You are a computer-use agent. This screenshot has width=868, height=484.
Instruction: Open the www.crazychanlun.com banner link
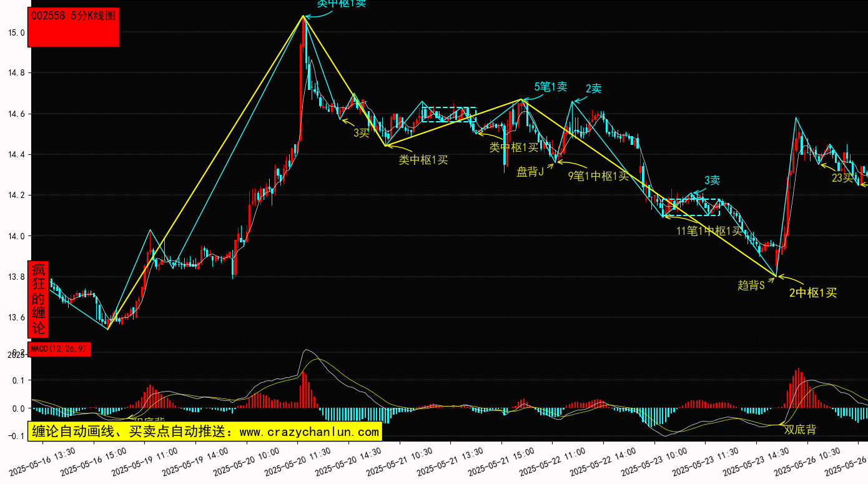309,432
